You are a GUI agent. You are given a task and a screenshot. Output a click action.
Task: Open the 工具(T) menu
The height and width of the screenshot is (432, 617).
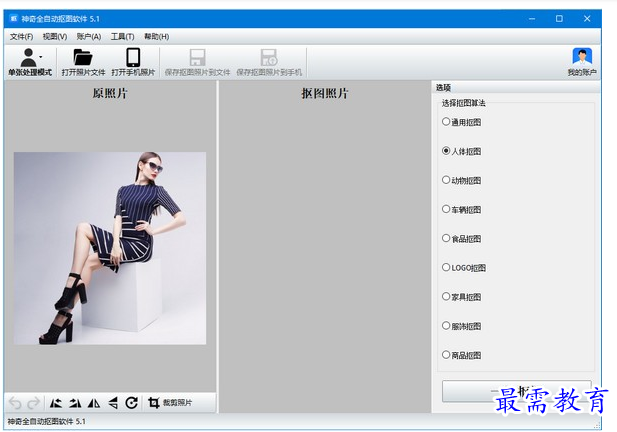tap(122, 37)
